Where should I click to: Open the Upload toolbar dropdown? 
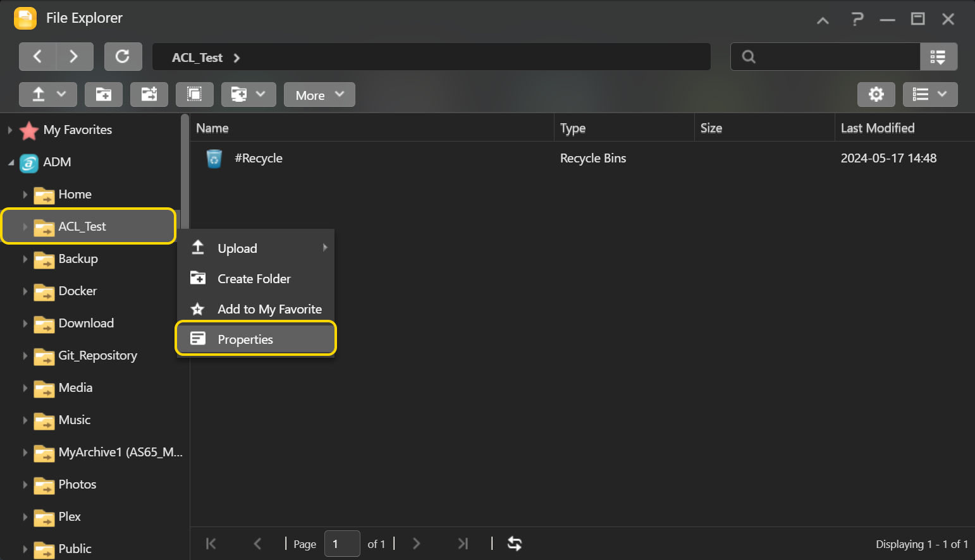48,95
